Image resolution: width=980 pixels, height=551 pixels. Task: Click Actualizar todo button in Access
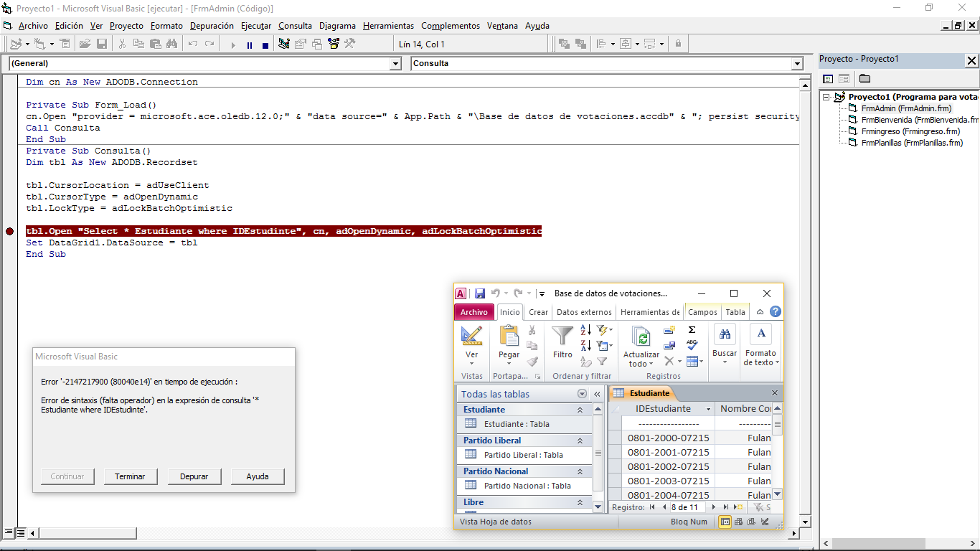pyautogui.click(x=641, y=347)
